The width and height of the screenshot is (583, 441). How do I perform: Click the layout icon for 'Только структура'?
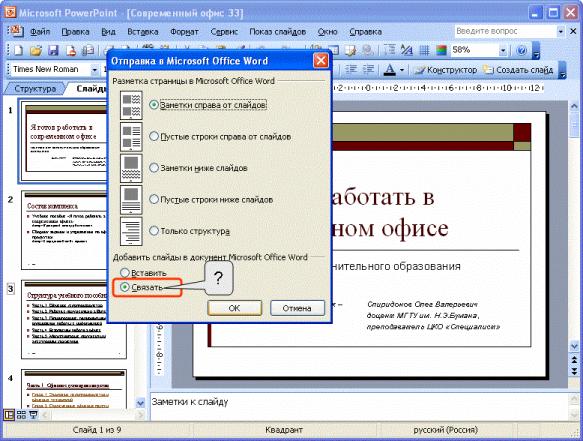(x=131, y=231)
